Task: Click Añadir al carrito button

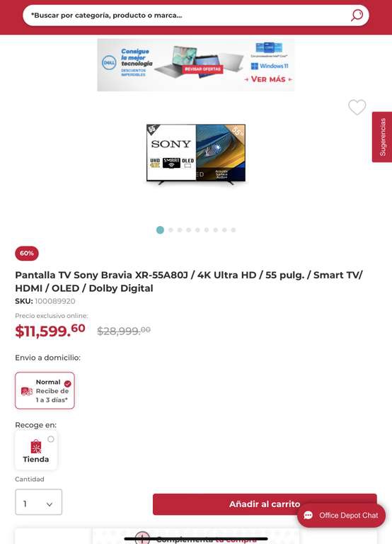Action: pos(265,504)
